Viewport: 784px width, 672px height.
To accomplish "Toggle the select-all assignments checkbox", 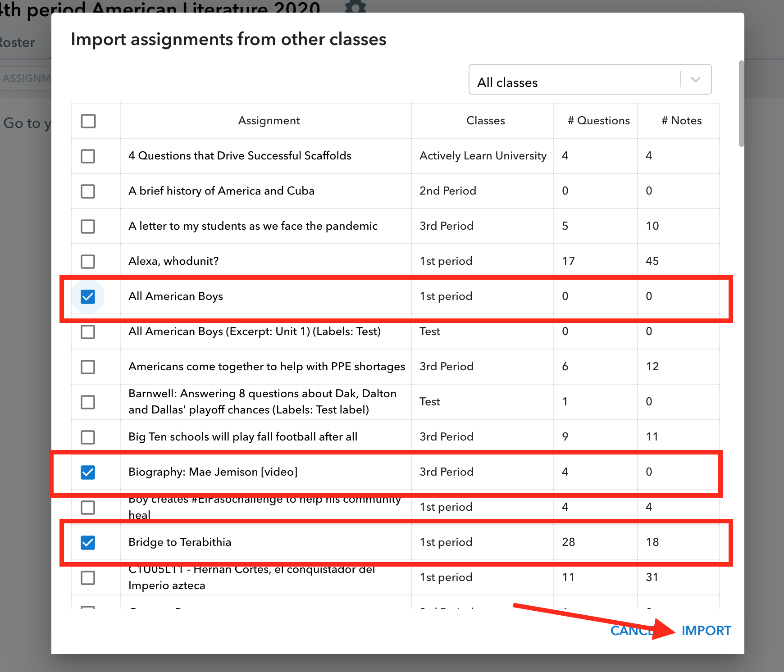I will [88, 121].
